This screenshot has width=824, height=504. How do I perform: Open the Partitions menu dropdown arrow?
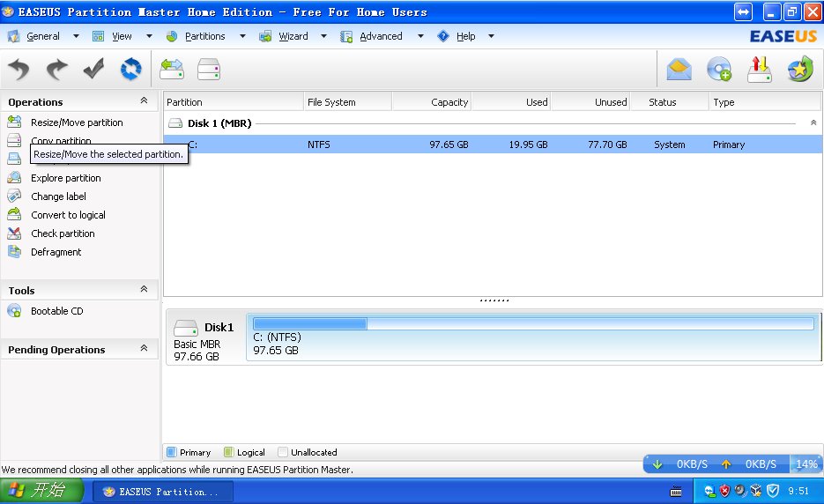[242, 36]
